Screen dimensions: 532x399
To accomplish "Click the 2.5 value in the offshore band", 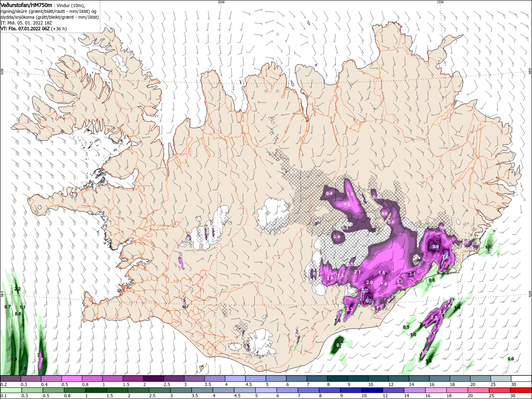I will coord(434,318).
